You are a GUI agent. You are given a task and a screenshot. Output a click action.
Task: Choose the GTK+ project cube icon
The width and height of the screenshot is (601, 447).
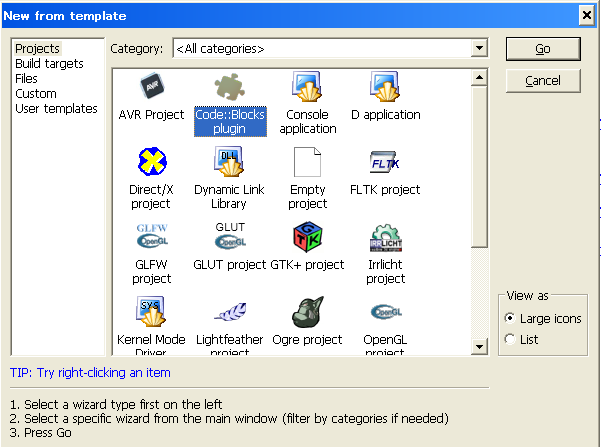pyautogui.click(x=307, y=237)
